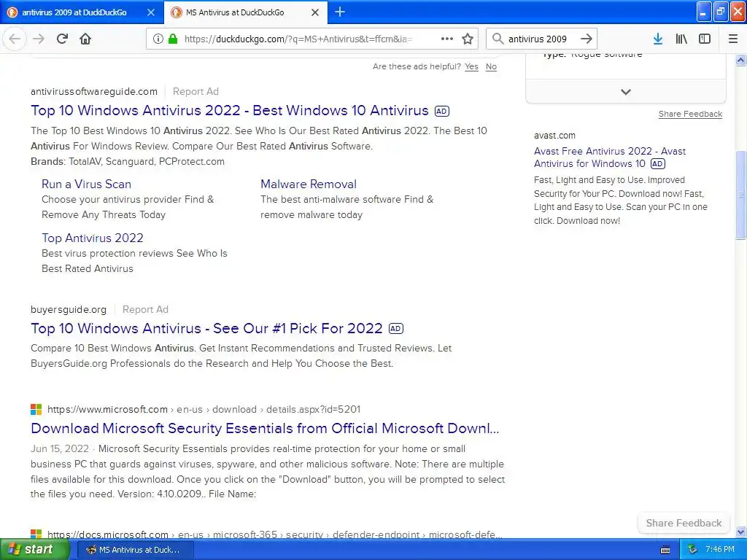Open the page actions three-dot menu
Viewport: 747px width, 560px height.
(447, 39)
